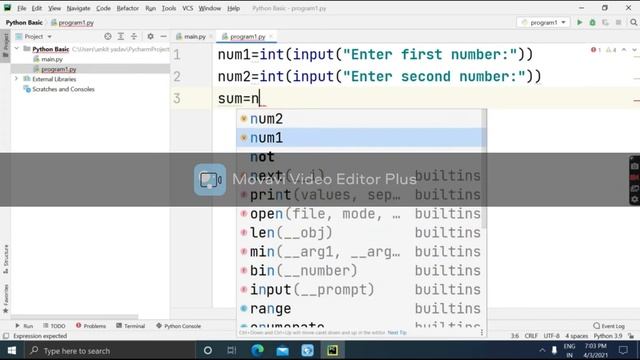The height and width of the screenshot is (360, 640).
Task: Open the Run tool window
Action: 24,326
